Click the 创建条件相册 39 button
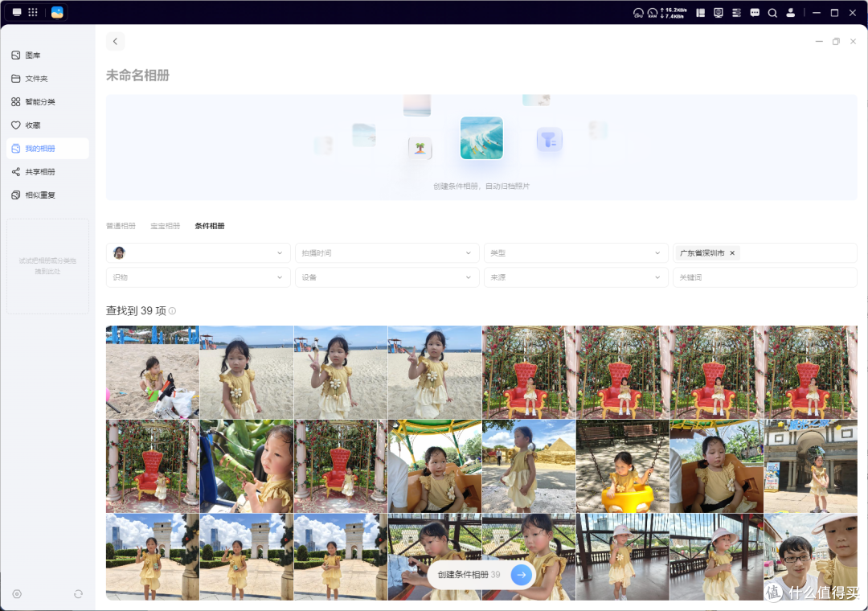This screenshot has width=868, height=611. click(481, 575)
